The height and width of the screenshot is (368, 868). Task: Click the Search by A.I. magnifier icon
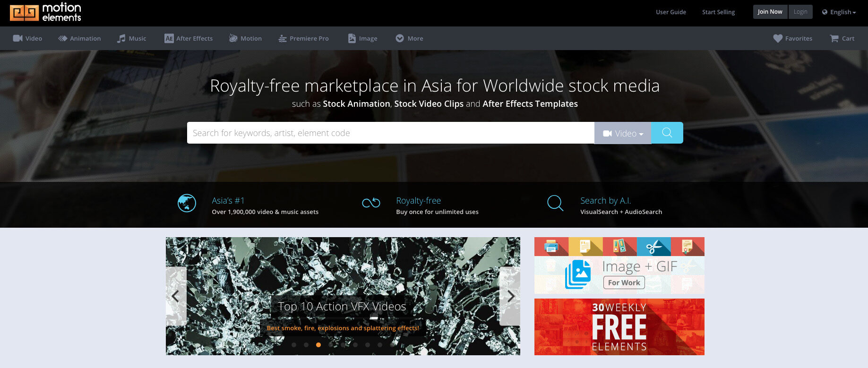click(x=555, y=203)
